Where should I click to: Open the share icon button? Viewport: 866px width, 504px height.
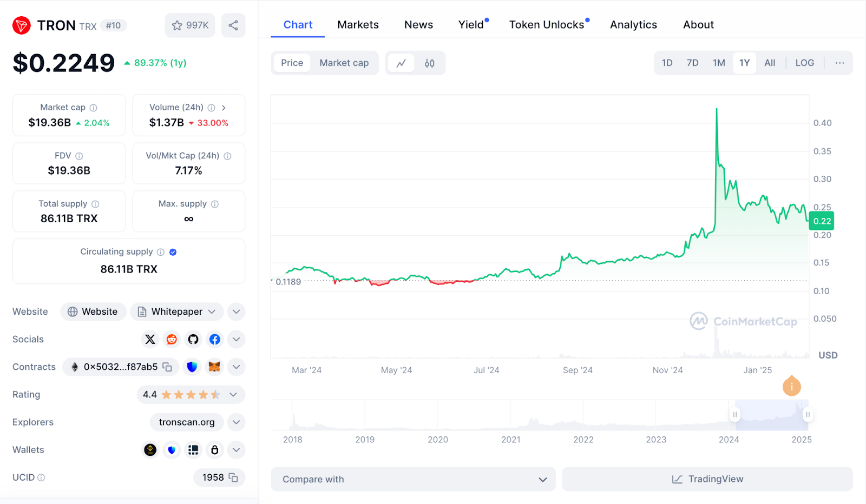pyautogui.click(x=233, y=25)
